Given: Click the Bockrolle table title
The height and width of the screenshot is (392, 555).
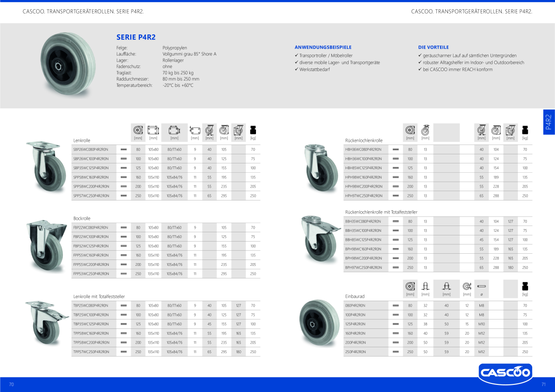Looking at the screenshot, I should tap(82, 218).
